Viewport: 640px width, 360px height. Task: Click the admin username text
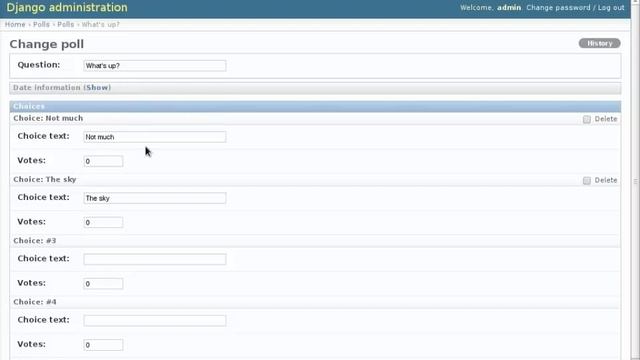(509, 8)
